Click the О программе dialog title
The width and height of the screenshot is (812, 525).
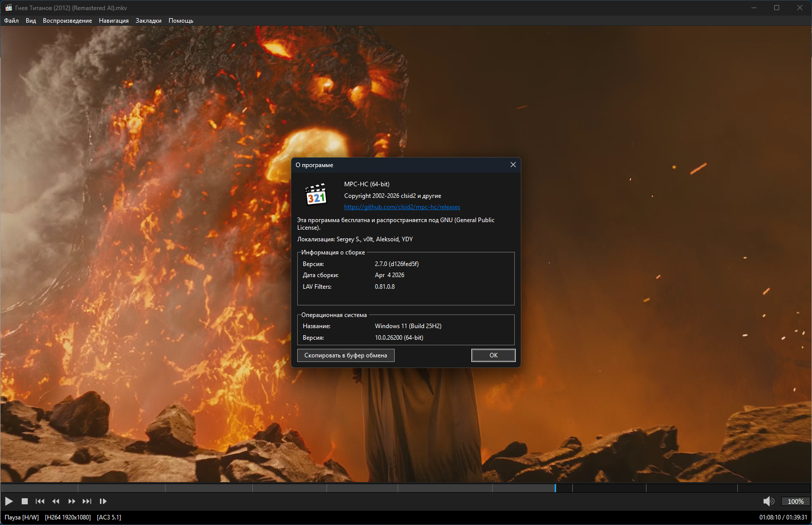click(314, 165)
